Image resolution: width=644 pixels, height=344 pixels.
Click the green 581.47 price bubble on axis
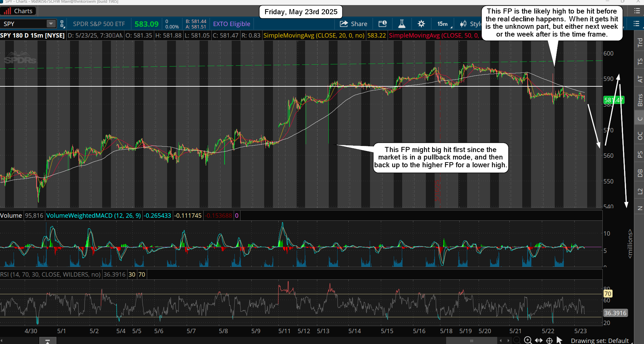[614, 100]
